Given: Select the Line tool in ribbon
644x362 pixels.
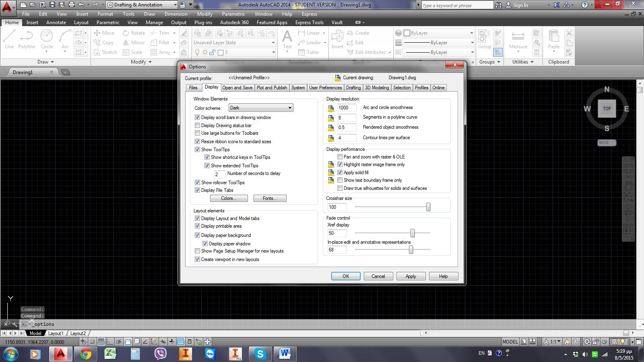Looking at the screenshot, I should point(9,39).
